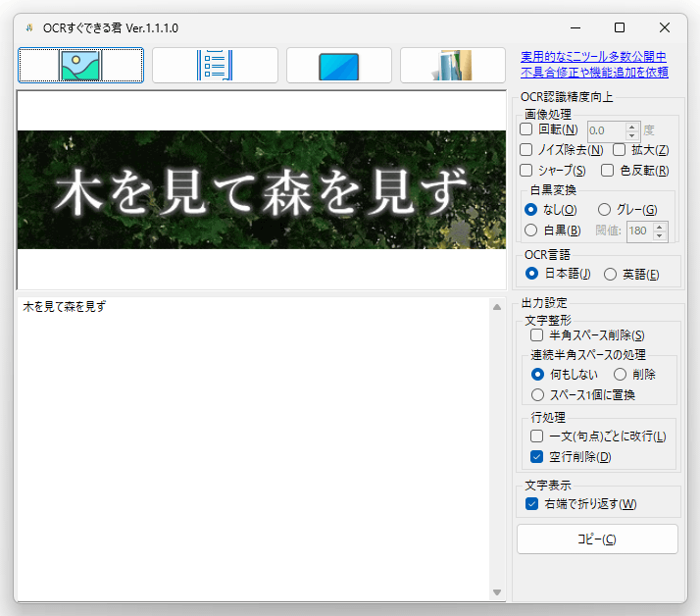Maximize the OCRすぐできる君 window
Screen dimensions: 700x616
(x=620, y=27)
